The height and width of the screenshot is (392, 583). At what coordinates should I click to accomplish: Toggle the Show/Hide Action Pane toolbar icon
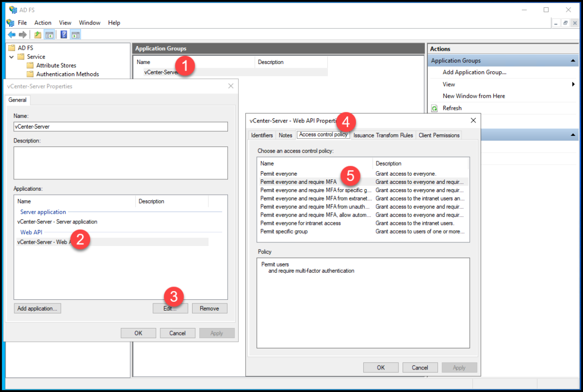click(x=75, y=34)
